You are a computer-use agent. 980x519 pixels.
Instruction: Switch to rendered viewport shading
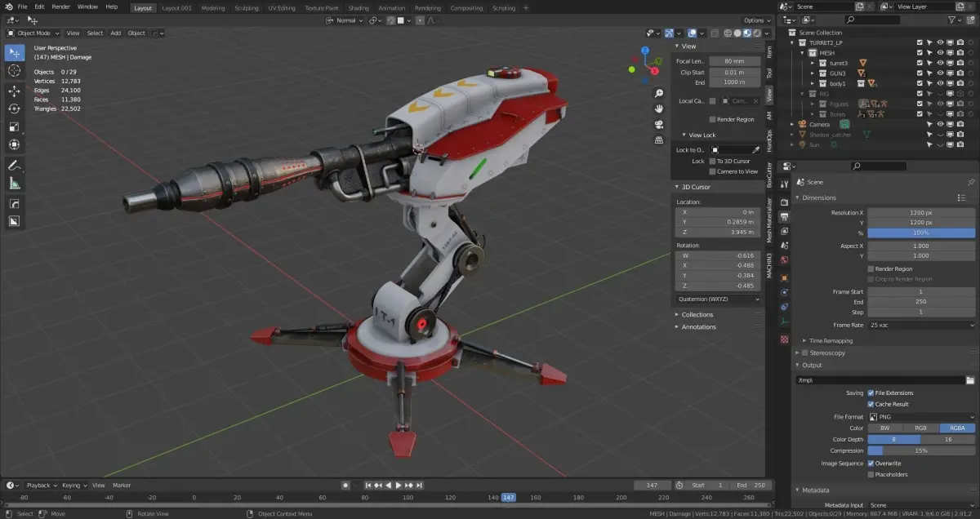757,33
